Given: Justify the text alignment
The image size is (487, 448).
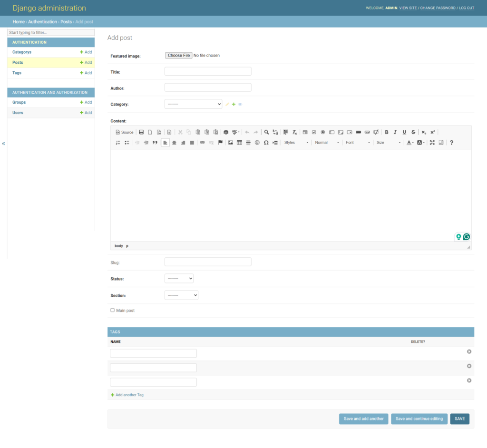Looking at the screenshot, I should point(192,143).
